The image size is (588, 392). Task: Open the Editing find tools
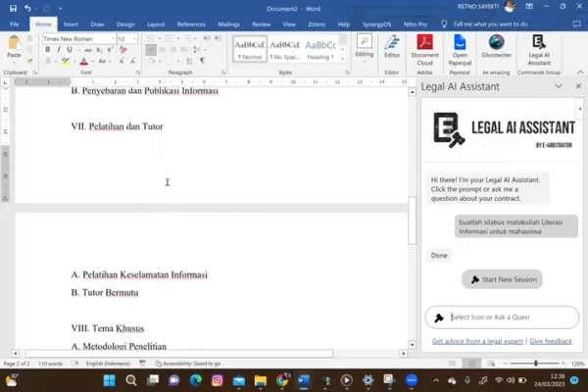(x=365, y=47)
